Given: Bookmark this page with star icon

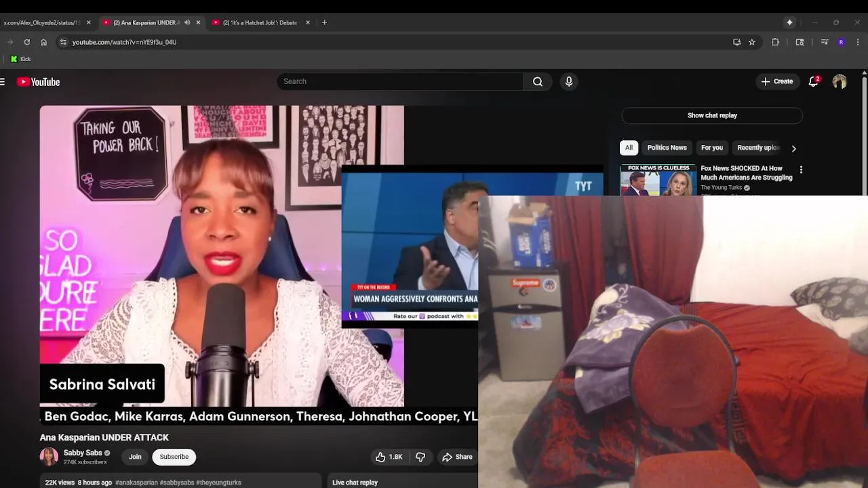Looking at the screenshot, I should (752, 42).
